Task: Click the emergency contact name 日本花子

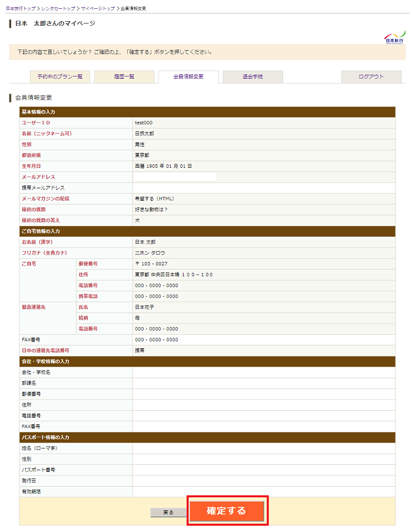Action: [x=144, y=307]
